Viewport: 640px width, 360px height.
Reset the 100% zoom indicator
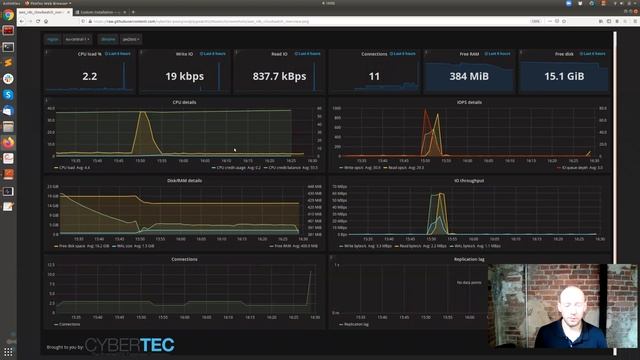536,21
